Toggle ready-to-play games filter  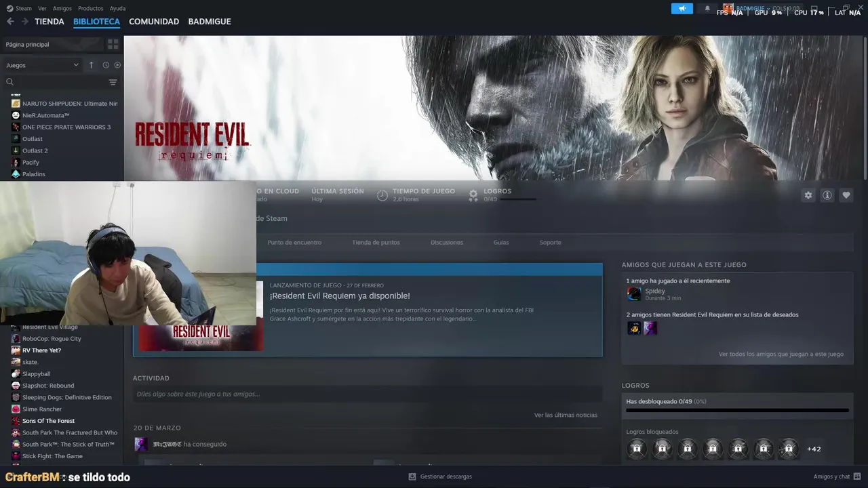point(117,65)
